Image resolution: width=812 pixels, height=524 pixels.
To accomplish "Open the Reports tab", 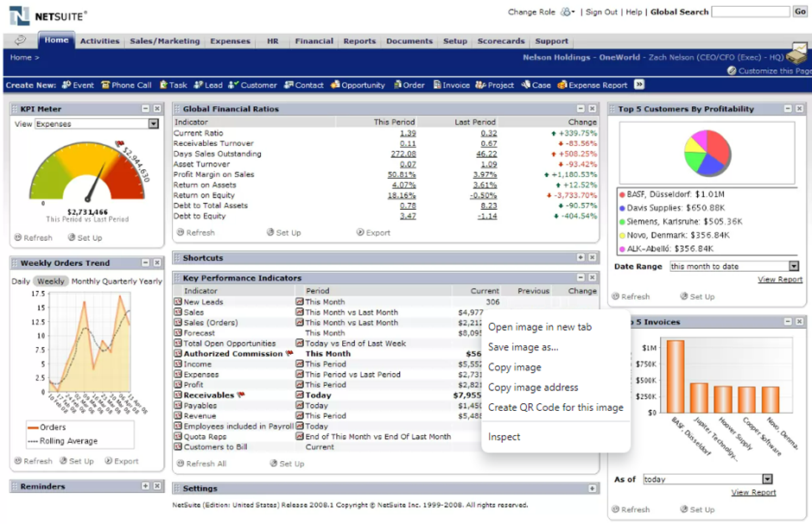I will 359,41.
